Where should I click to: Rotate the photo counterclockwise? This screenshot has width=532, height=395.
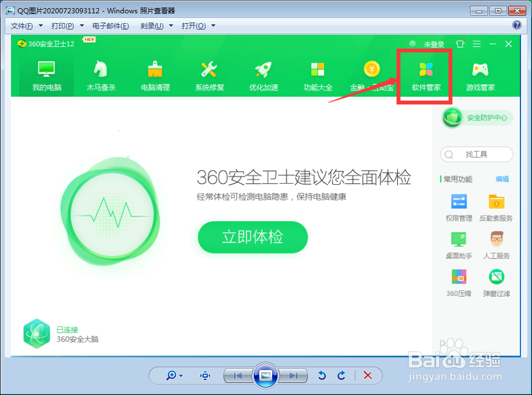(x=322, y=375)
